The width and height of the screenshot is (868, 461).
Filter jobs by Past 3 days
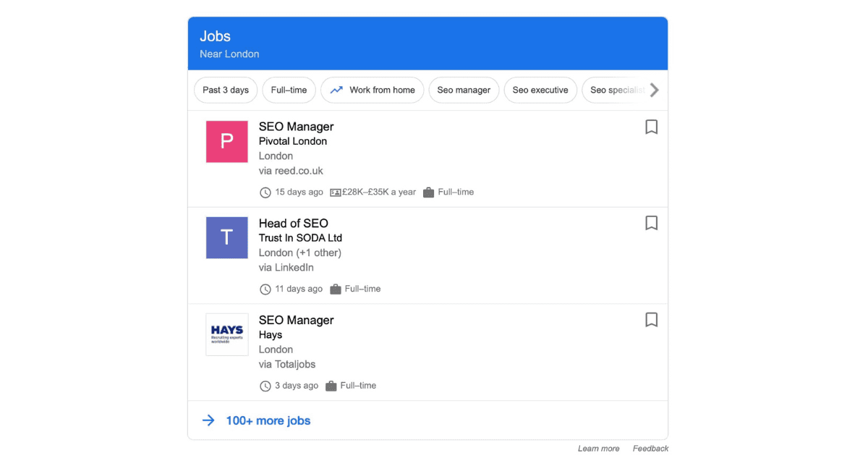coord(226,90)
